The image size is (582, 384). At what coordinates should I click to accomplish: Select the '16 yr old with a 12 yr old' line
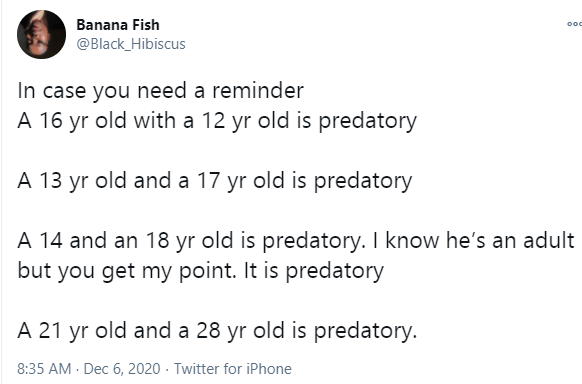(x=217, y=121)
